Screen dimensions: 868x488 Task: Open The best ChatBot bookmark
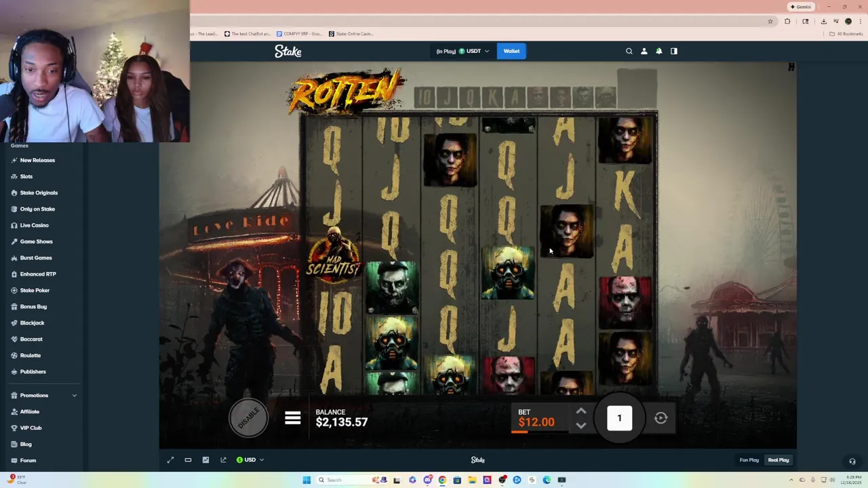click(248, 34)
